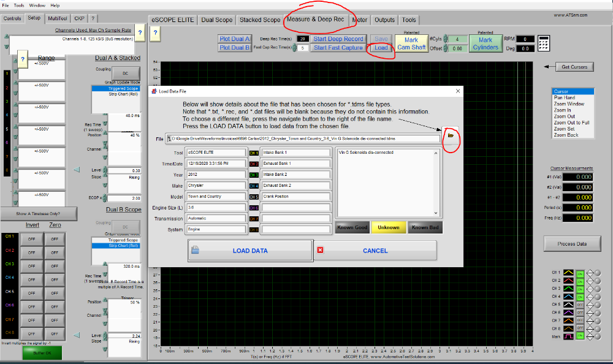Select the CH 2 red waveform icon
613x364 pixels.
(568, 280)
